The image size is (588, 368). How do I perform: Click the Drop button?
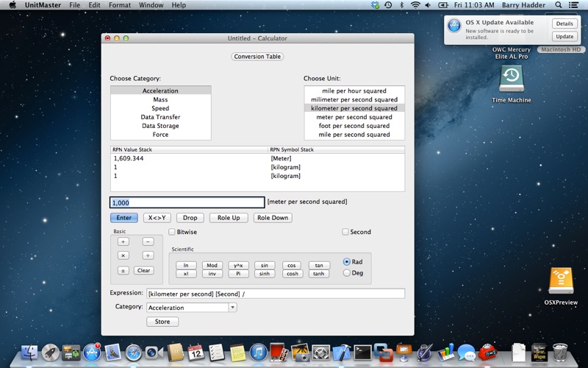190,218
